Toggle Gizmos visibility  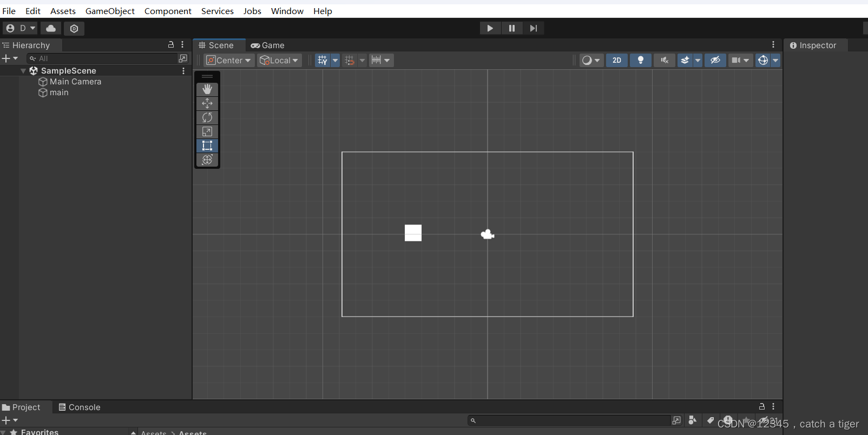pos(763,60)
